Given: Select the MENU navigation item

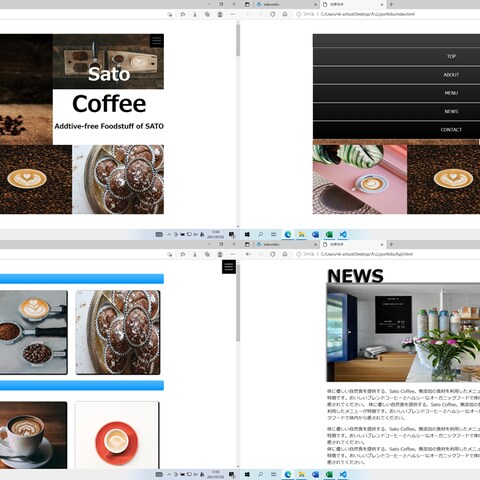Looking at the screenshot, I should click(451, 93).
